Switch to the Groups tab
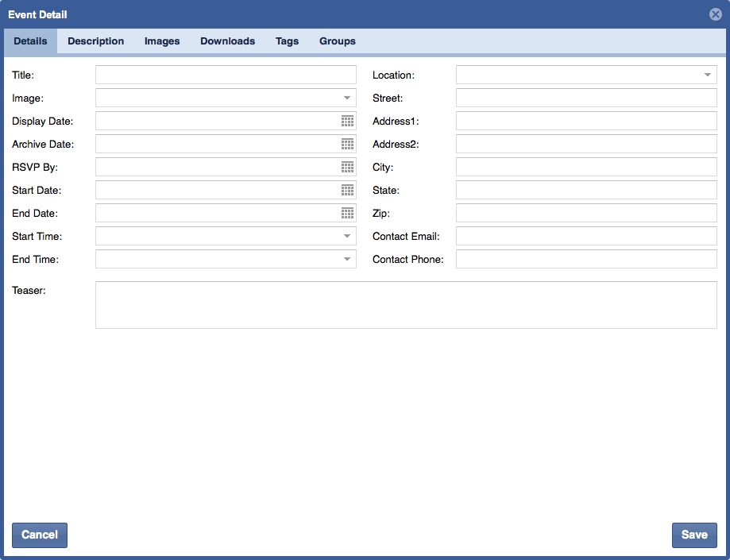This screenshot has height=560, width=730. coord(337,41)
